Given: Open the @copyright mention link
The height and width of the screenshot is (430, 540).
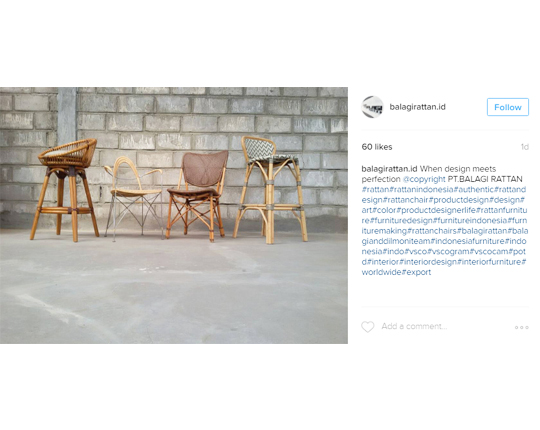Looking at the screenshot, I should point(424,179).
